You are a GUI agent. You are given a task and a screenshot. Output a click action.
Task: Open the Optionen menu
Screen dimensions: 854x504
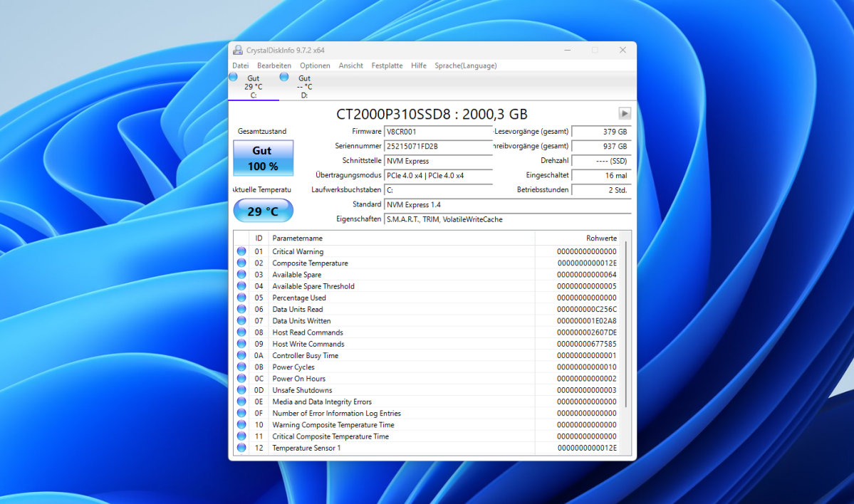315,65
